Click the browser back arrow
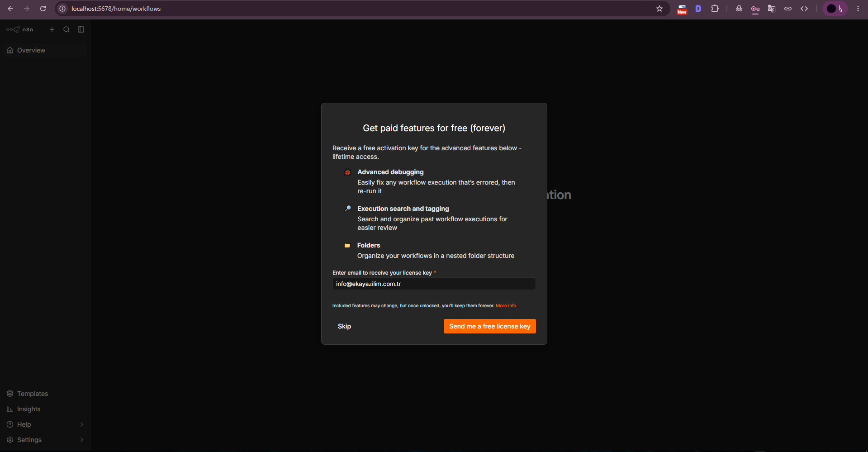The width and height of the screenshot is (868, 452). pos(10,9)
